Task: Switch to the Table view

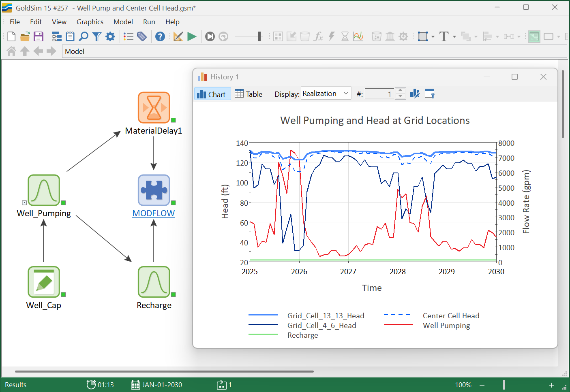Action: pos(249,94)
